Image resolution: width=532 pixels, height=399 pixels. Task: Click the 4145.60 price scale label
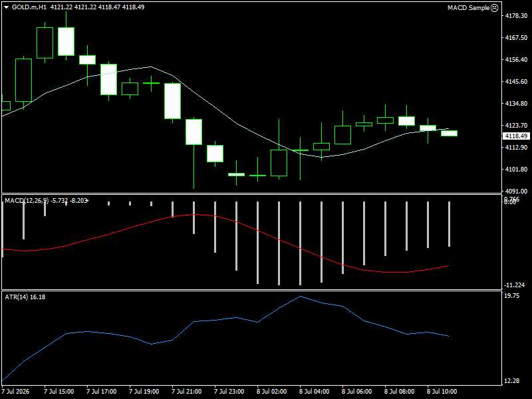point(516,81)
